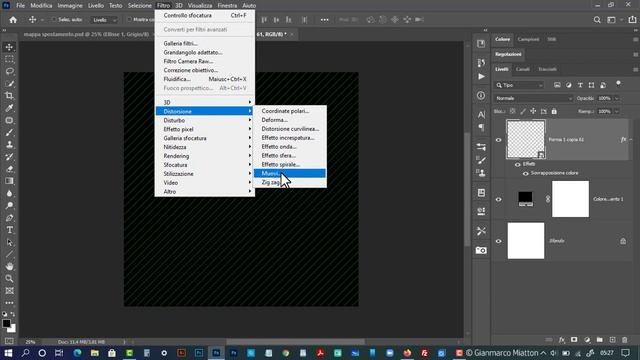Expand the Altro submenu
The image size is (640, 360).
tap(205, 192)
